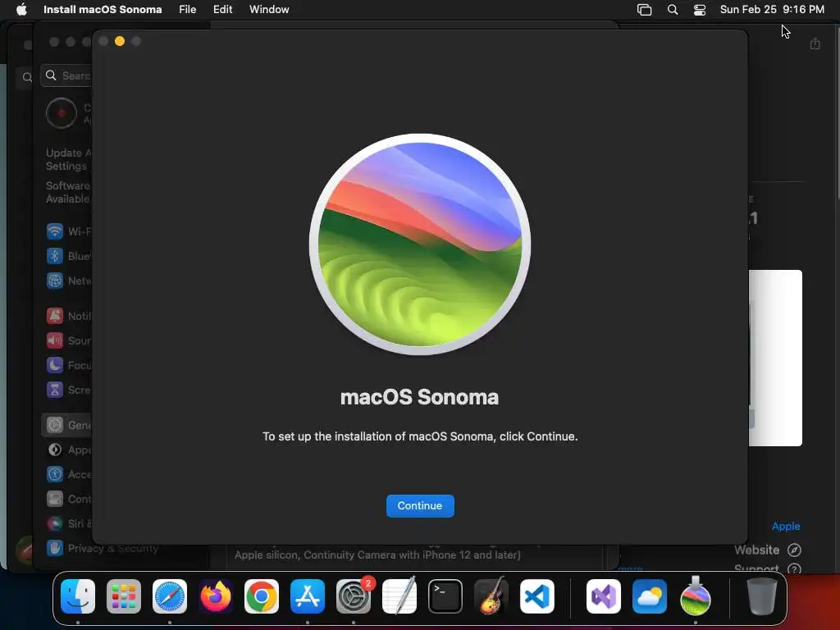Select Bluetooth icon in System Settings sidebar
Image resolution: width=840 pixels, height=630 pixels.
coord(55,256)
